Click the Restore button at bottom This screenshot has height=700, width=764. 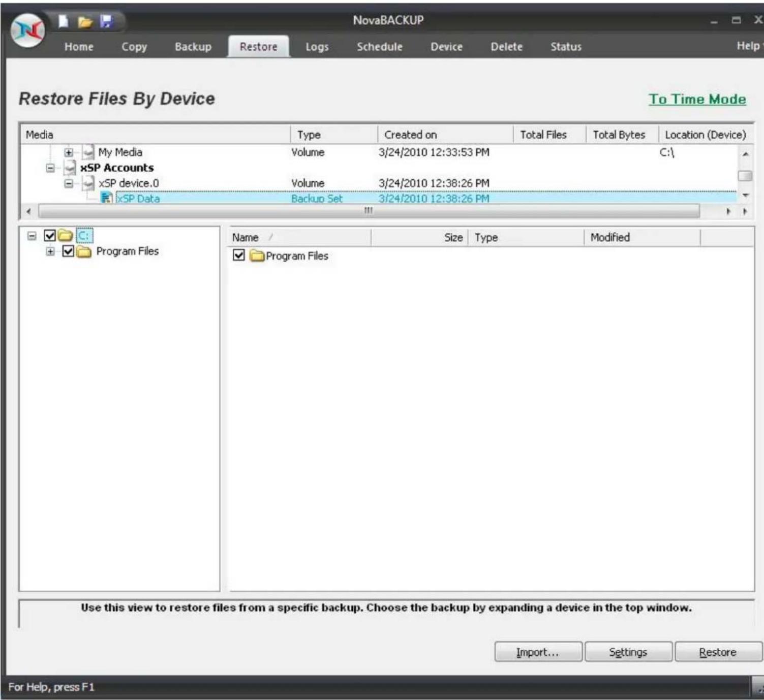pyautogui.click(x=718, y=652)
